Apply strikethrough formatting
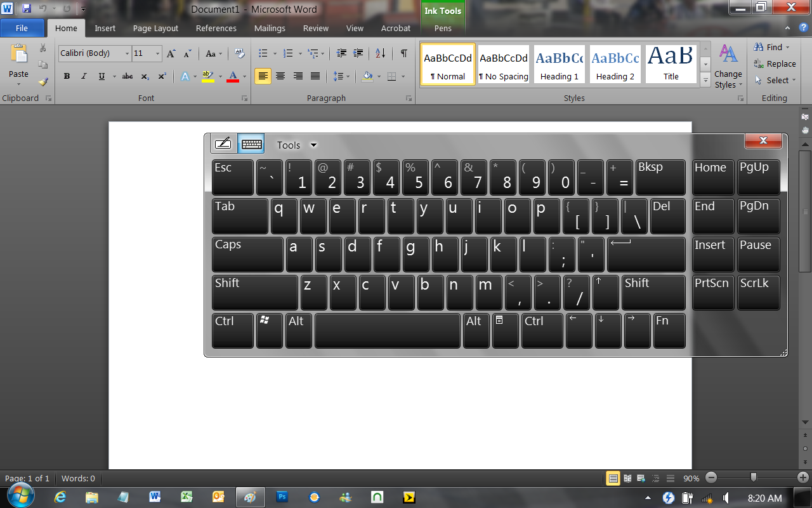Viewport: 812px width, 508px height. [128, 76]
